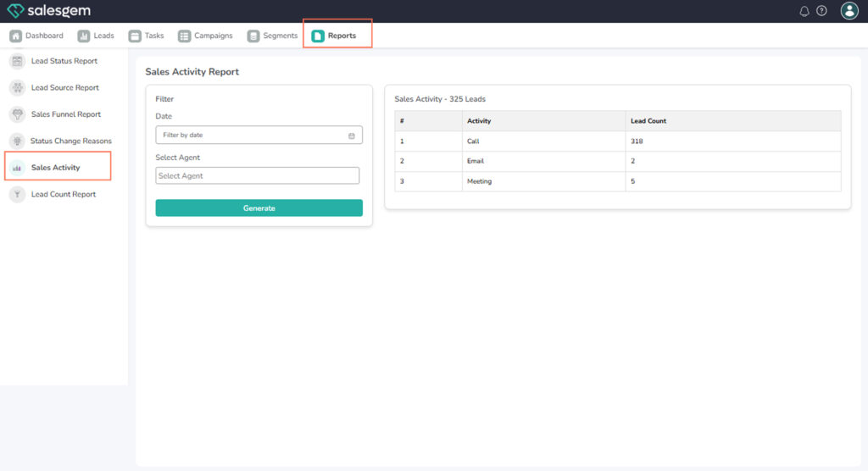
Task: Click the Salesgem logo
Action: [48, 11]
